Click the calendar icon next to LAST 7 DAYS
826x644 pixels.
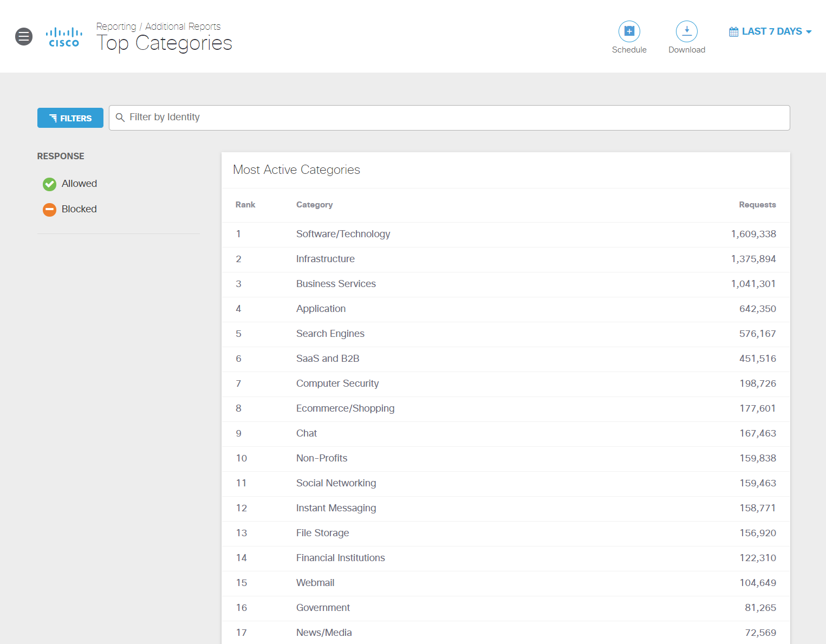coord(734,31)
